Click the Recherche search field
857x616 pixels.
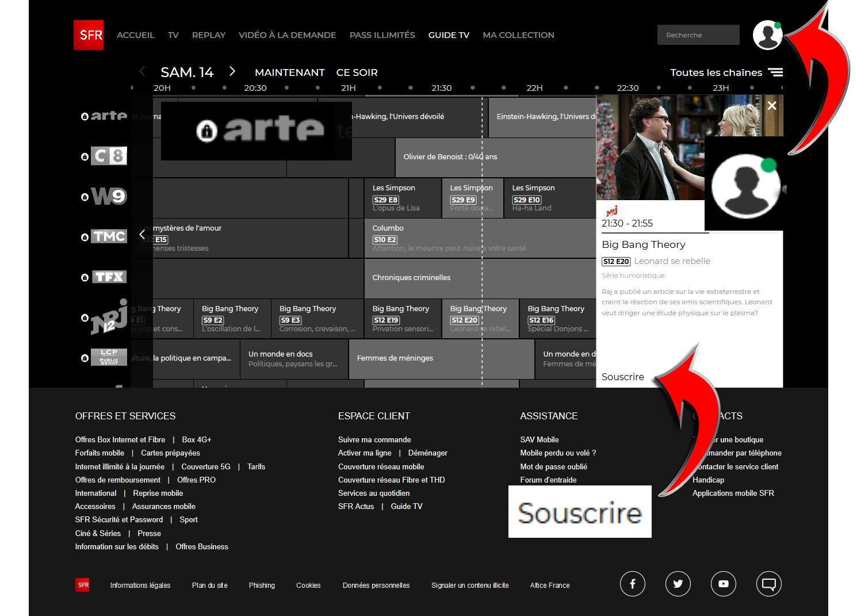point(698,35)
